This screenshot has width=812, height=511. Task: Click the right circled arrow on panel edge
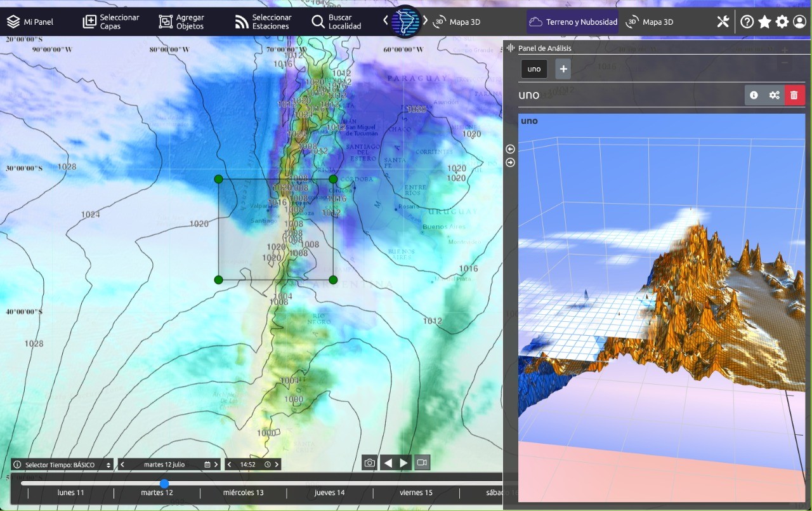(x=510, y=163)
